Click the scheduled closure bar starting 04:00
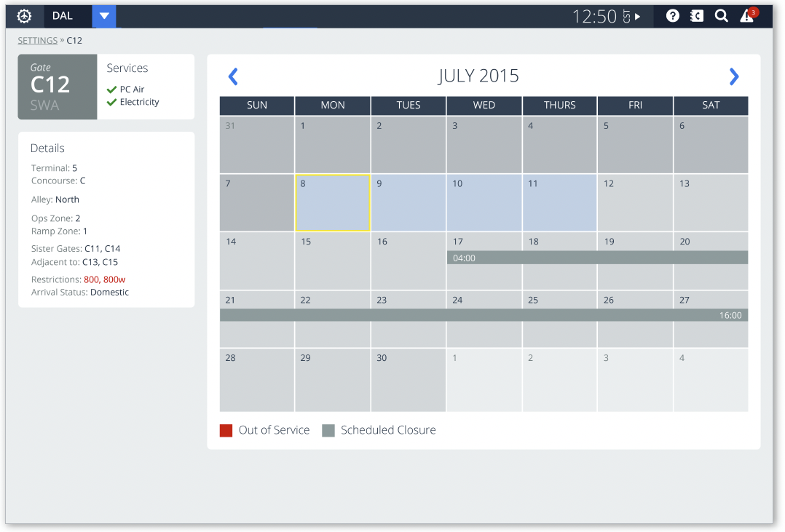The width and height of the screenshot is (785, 532). click(597, 258)
